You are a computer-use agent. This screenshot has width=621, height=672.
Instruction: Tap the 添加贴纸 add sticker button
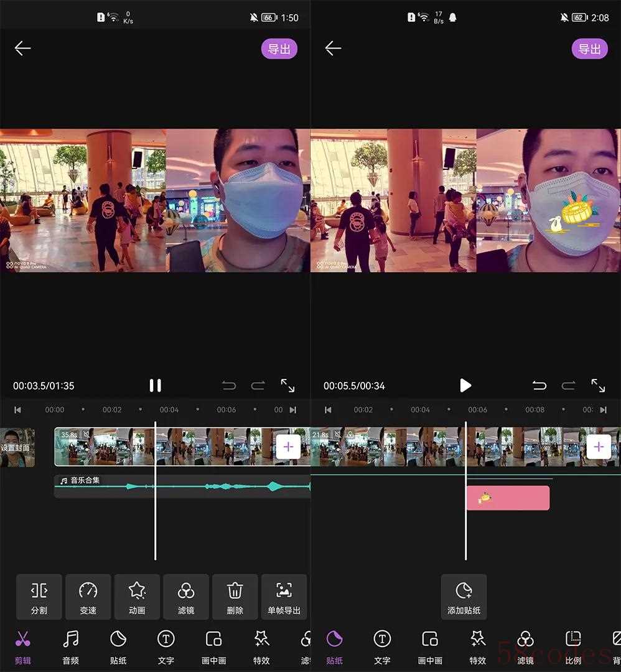point(464,597)
